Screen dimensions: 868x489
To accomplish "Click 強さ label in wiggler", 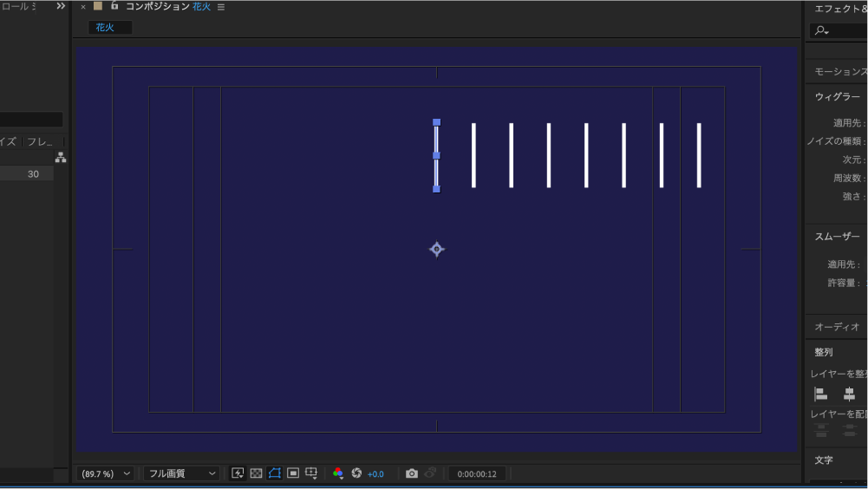I will point(853,196).
